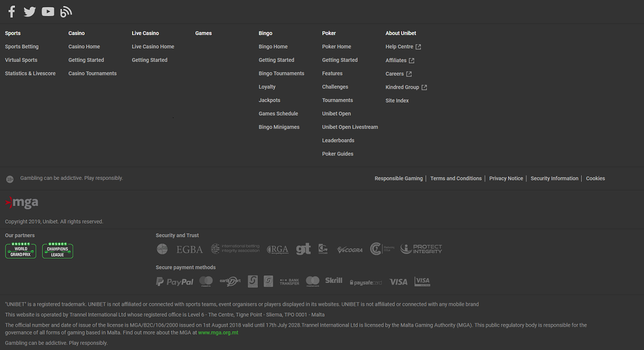View the Games Schedule
This screenshot has height=350, width=644.
click(279, 114)
